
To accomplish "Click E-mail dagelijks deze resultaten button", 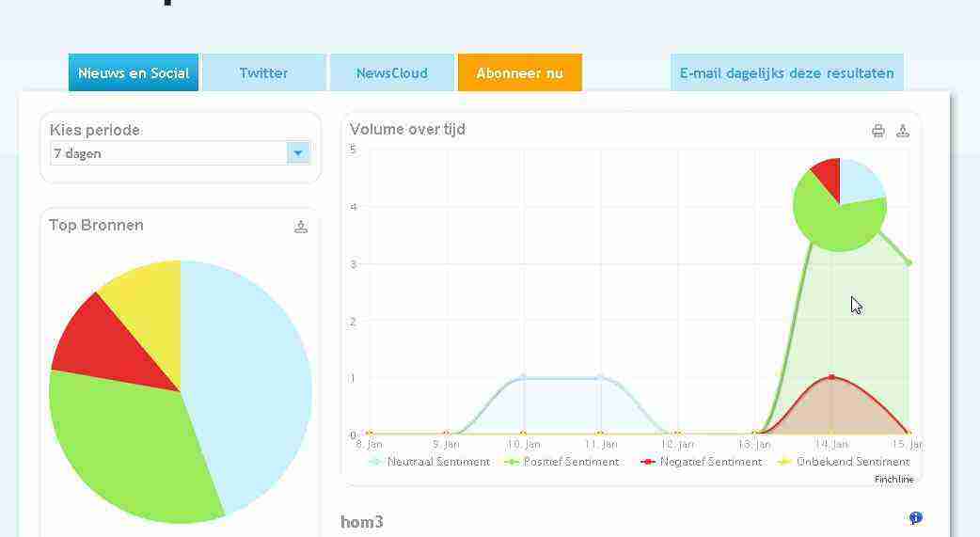I will (786, 73).
